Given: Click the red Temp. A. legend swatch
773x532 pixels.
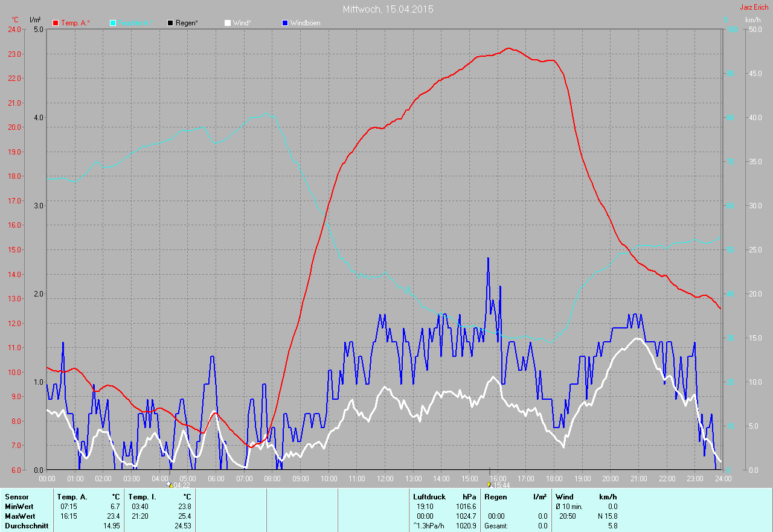Looking at the screenshot, I should point(56,23).
